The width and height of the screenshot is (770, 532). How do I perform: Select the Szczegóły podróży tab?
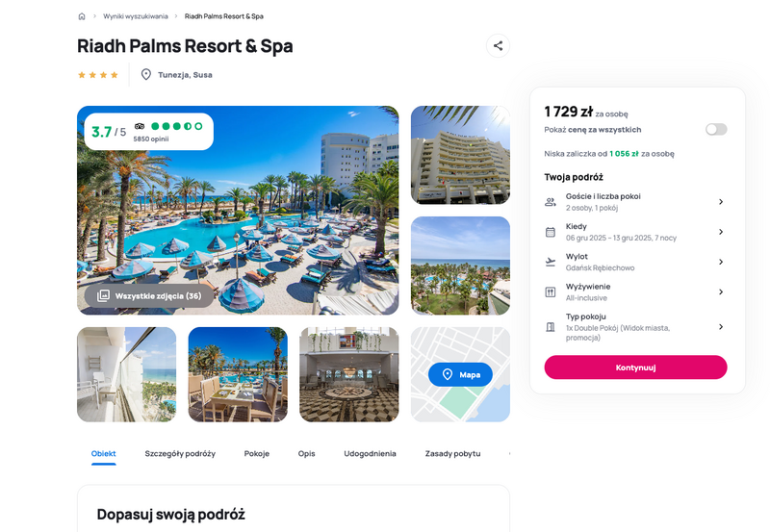(180, 453)
